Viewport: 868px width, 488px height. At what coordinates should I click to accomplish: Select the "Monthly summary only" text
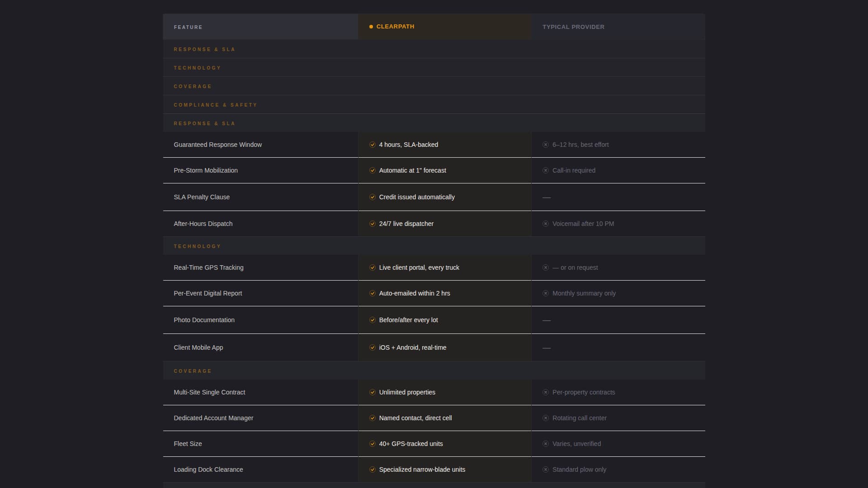pyautogui.click(x=584, y=293)
